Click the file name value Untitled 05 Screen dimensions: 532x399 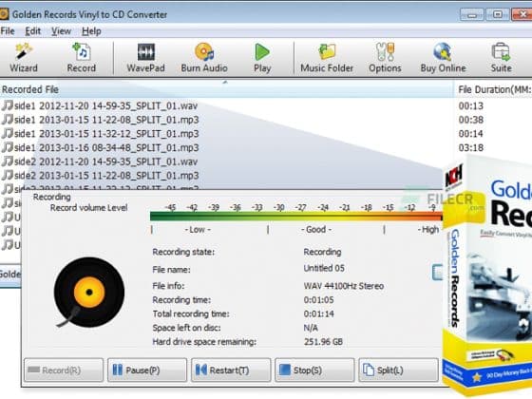[324, 268]
